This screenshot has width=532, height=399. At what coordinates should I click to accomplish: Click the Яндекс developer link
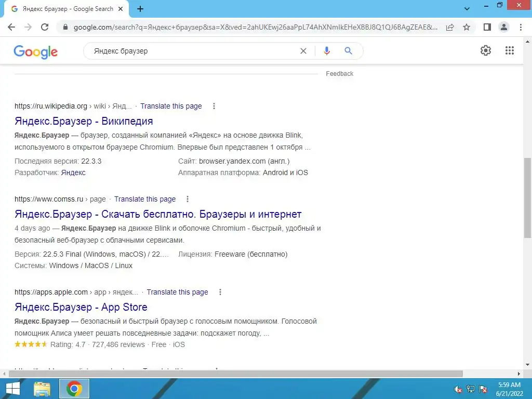click(73, 172)
